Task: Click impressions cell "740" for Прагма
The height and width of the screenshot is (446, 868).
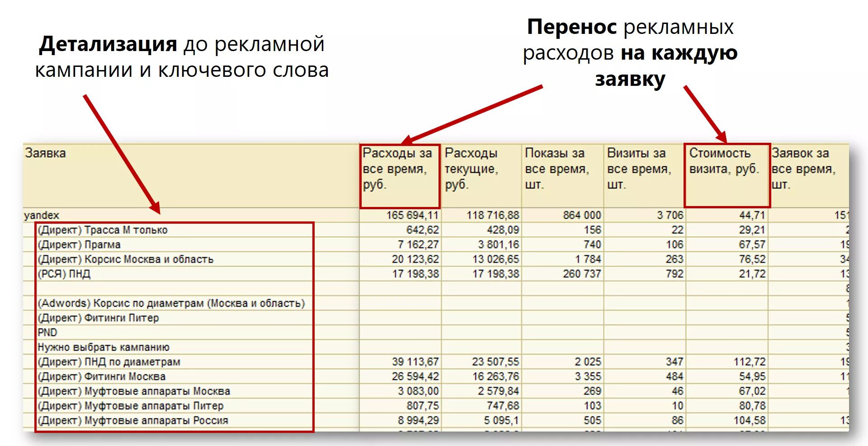Action: point(563,244)
